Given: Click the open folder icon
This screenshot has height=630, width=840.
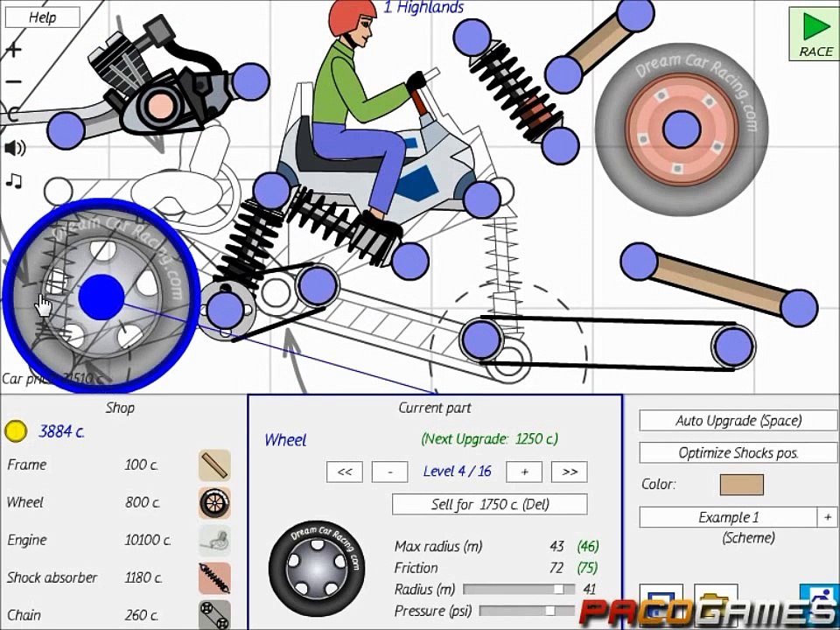Looking at the screenshot, I should point(716,605).
